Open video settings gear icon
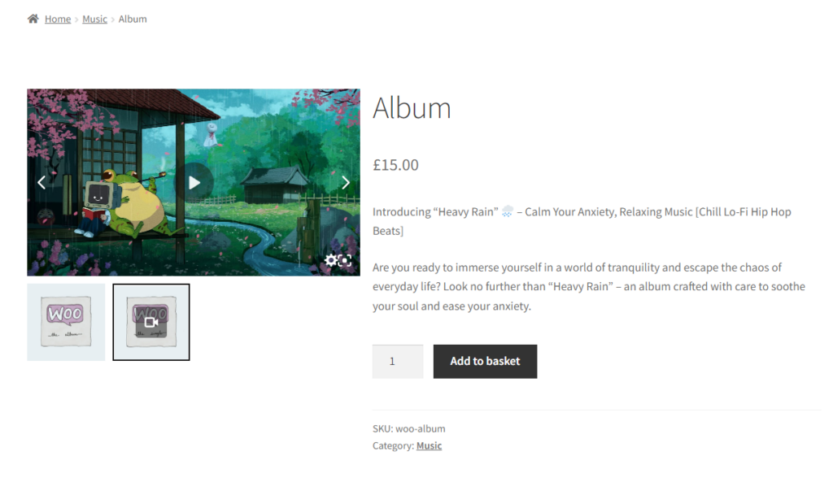The height and width of the screenshot is (504, 833). click(330, 260)
